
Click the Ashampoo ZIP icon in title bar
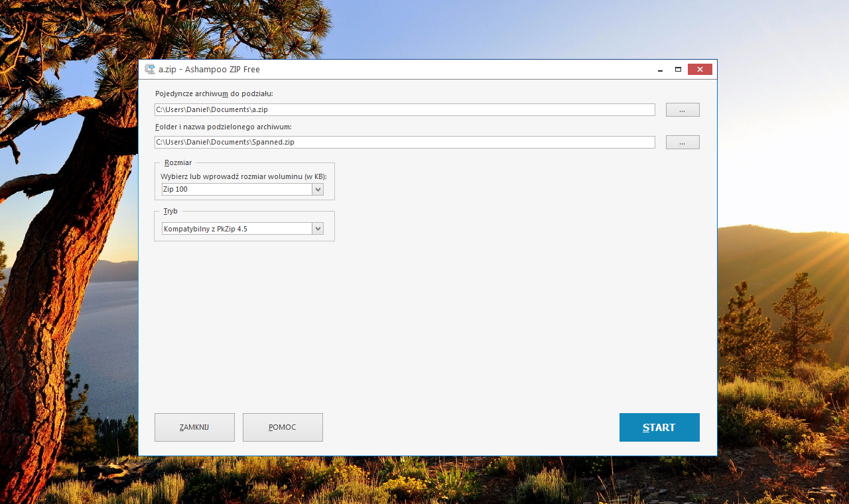pos(150,69)
